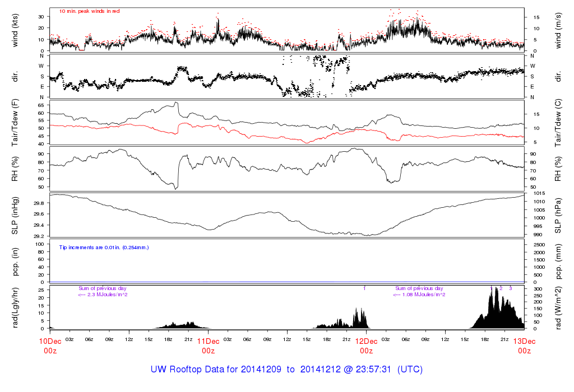Select the "SLP (hPa)" axis label
Image resolution: width=574 pixels, height=392 pixels.
(558, 216)
